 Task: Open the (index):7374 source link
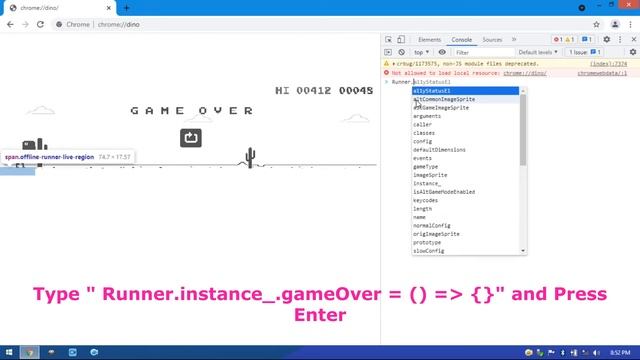[x=609, y=64]
